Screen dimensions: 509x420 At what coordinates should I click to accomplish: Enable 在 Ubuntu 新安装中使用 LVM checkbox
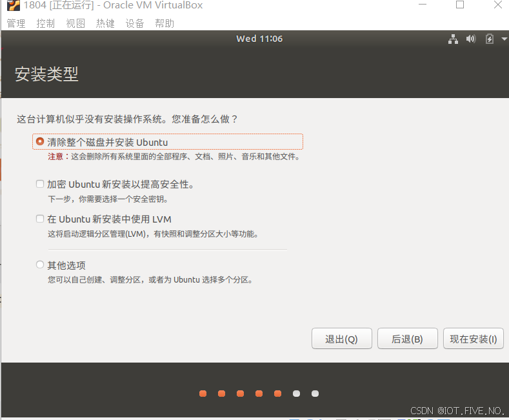40,219
